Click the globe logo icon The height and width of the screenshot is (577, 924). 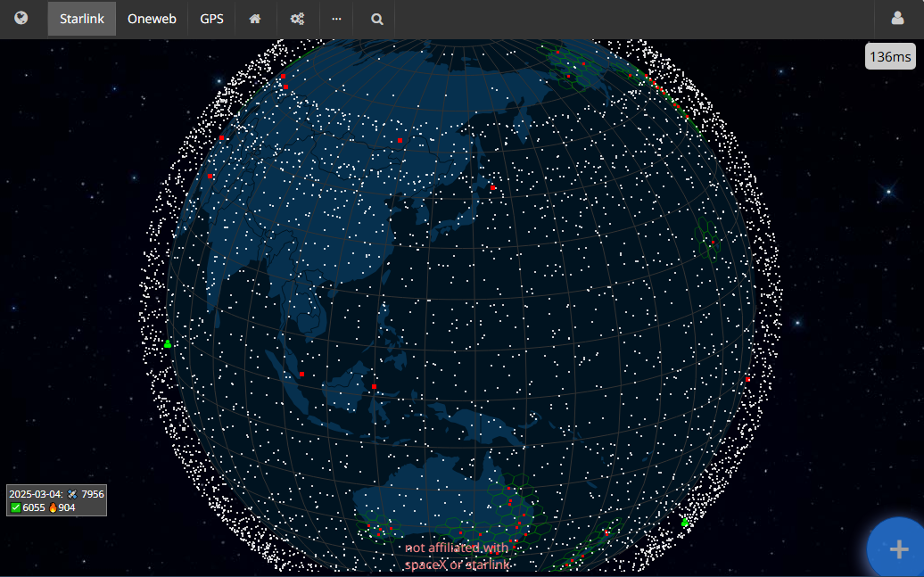tap(21, 18)
